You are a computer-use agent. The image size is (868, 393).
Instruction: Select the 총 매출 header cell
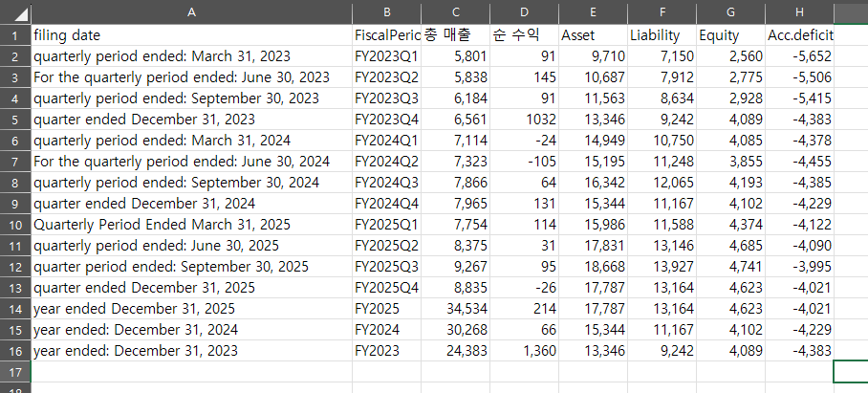(456, 35)
